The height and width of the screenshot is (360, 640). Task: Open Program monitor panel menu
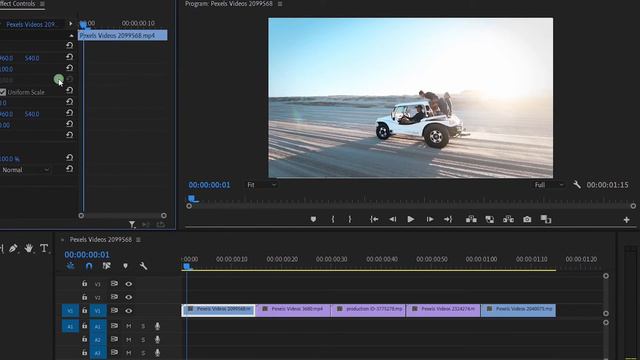pos(280,4)
